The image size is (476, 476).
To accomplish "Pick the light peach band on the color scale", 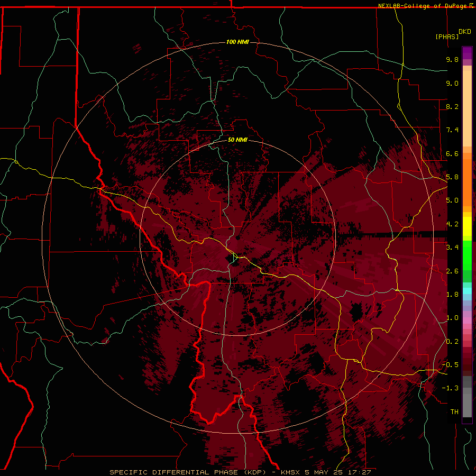I will 467,108.
